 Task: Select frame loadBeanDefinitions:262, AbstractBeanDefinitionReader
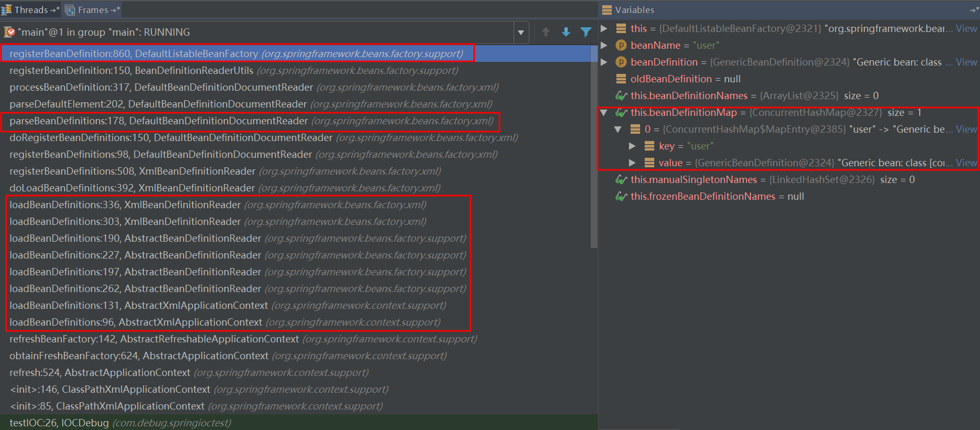296,288
